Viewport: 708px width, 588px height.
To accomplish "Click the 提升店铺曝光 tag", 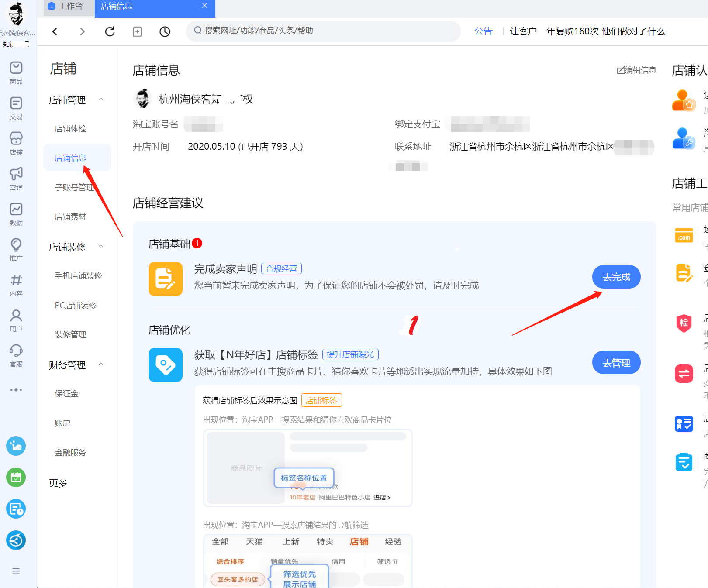I will [350, 354].
